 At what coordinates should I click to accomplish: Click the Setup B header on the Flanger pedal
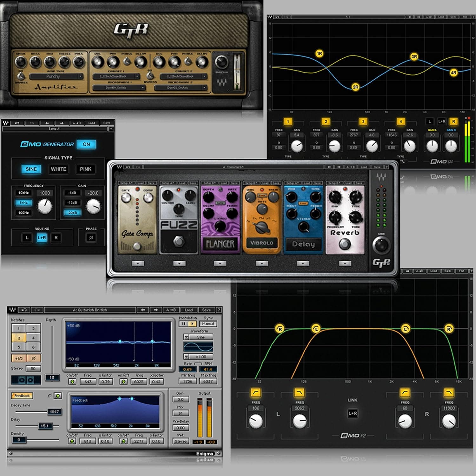(x=211, y=183)
